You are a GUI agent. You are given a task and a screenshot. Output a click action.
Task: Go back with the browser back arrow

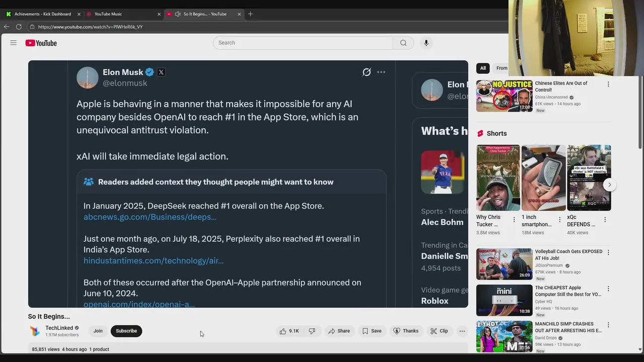pyautogui.click(x=7, y=27)
